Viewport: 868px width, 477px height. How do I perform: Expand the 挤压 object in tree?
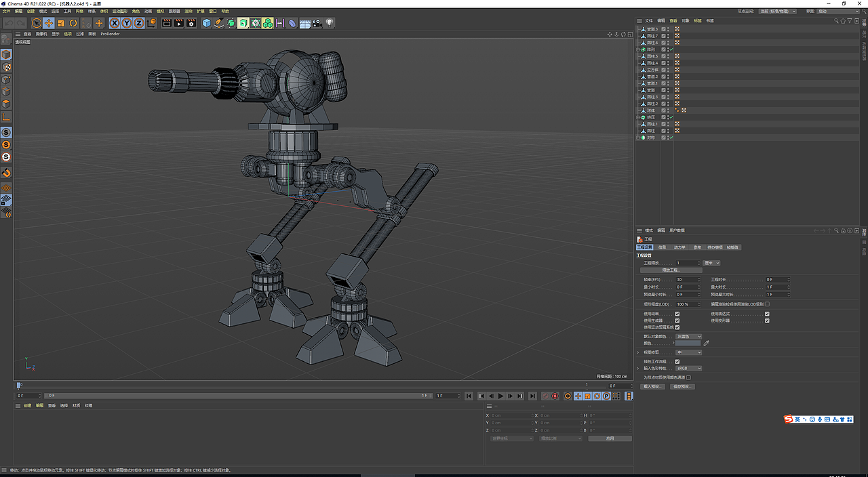[x=639, y=117]
